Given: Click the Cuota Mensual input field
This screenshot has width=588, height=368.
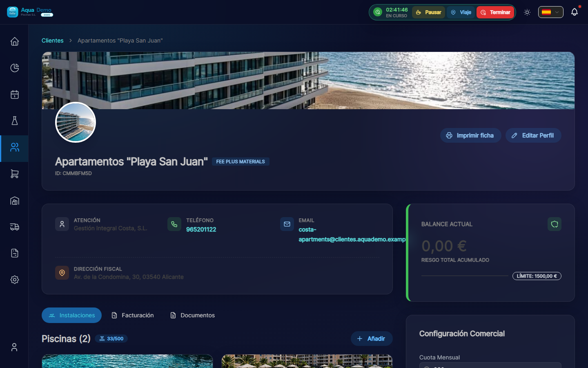Looking at the screenshot, I should pos(490,365).
